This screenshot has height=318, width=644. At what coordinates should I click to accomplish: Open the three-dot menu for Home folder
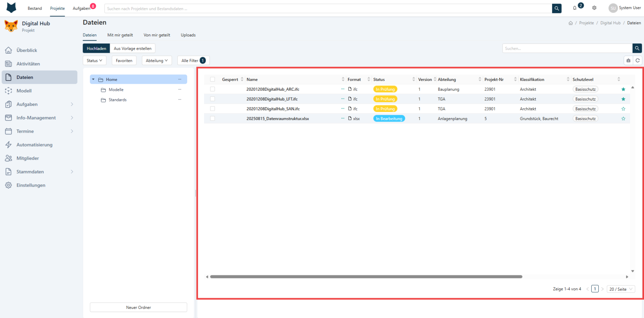180,79
